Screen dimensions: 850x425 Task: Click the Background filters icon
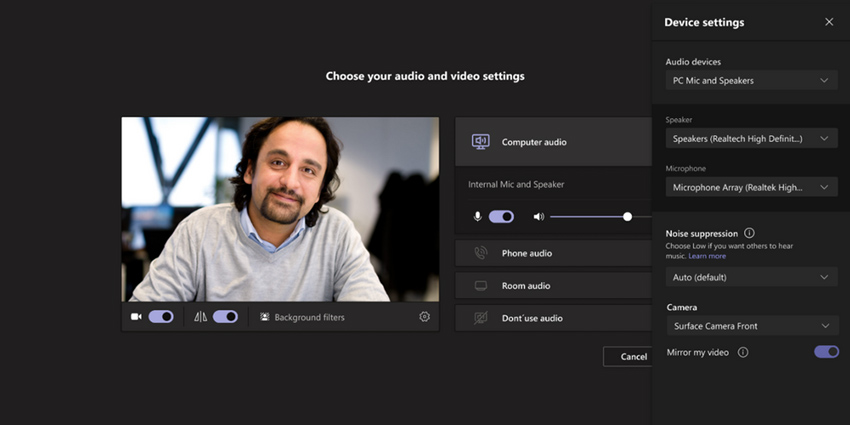tap(265, 317)
